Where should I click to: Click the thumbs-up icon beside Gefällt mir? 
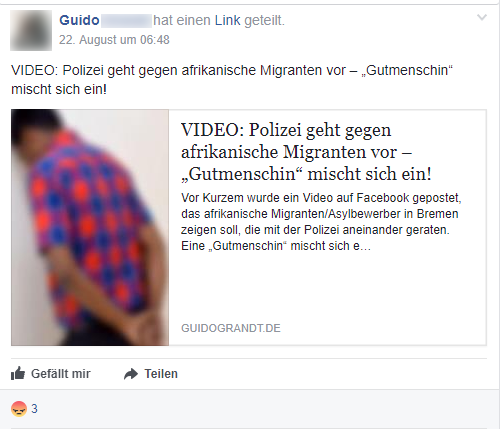pyautogui.click(x=18, y=373)
